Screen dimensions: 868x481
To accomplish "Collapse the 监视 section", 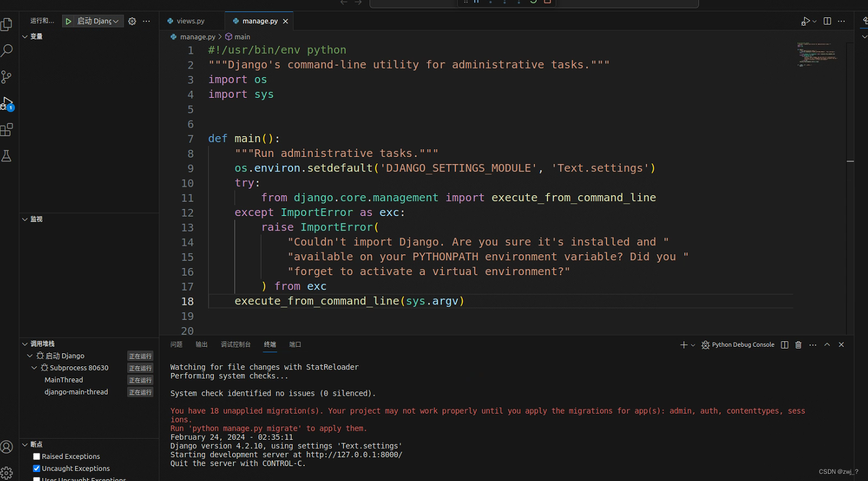I will pyautogui.click(x=25, y=219).
